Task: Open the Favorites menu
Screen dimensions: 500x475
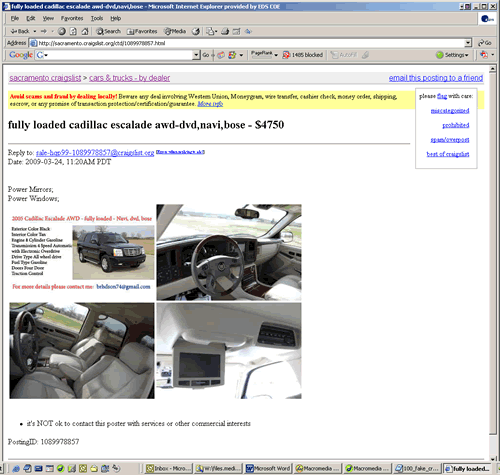Action: (x=72, y=18)
